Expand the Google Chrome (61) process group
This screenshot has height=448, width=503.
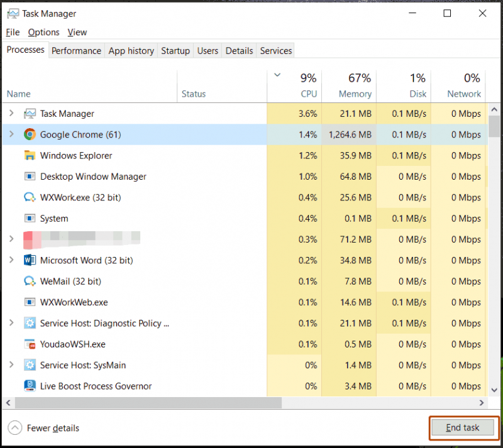pyautogui.click(x=11, y=134)
